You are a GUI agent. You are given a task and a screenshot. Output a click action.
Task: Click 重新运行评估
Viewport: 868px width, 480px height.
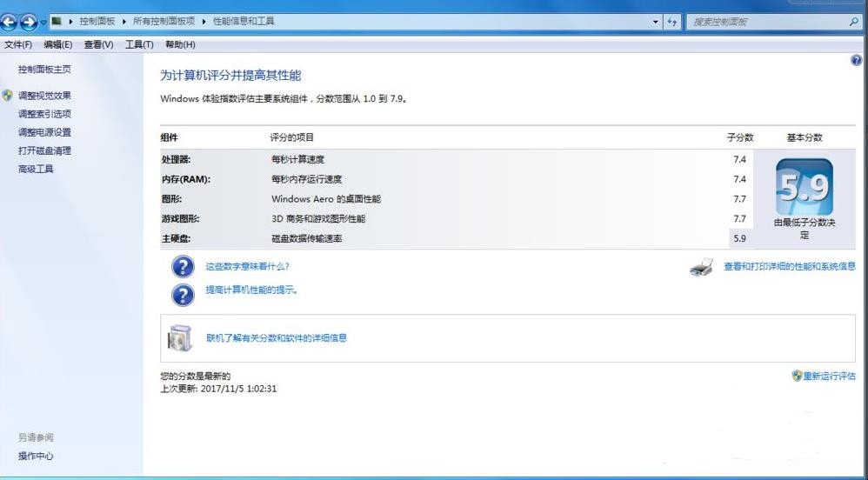[829, 376]
